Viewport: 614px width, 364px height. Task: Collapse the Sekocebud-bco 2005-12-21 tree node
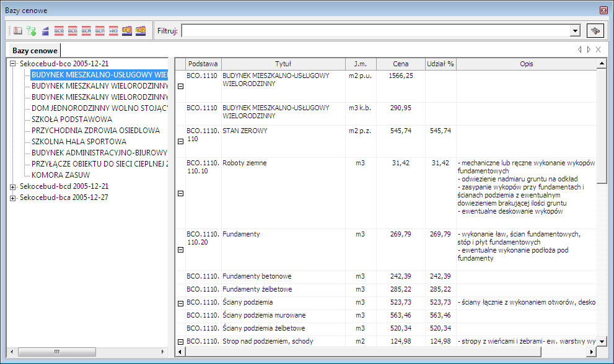tap(12, 63)
